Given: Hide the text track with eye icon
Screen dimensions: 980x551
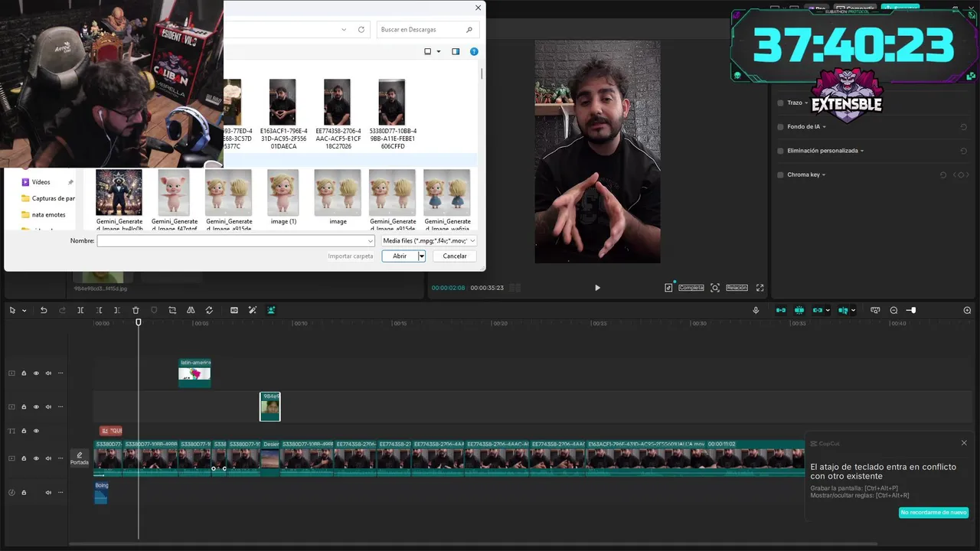Looking at the screenshot, I should tap(36, 431).
